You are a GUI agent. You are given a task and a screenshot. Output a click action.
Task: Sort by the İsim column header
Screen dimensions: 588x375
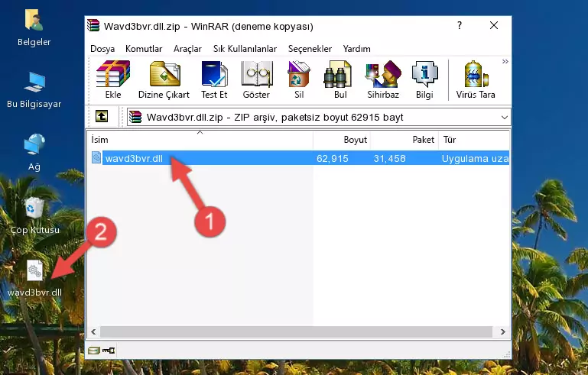200,140
